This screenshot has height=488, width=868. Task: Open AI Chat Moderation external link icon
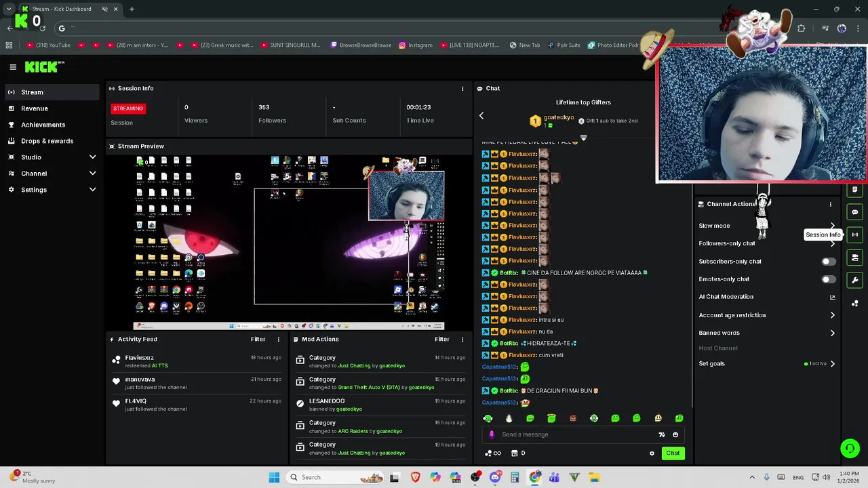(833, 297)
